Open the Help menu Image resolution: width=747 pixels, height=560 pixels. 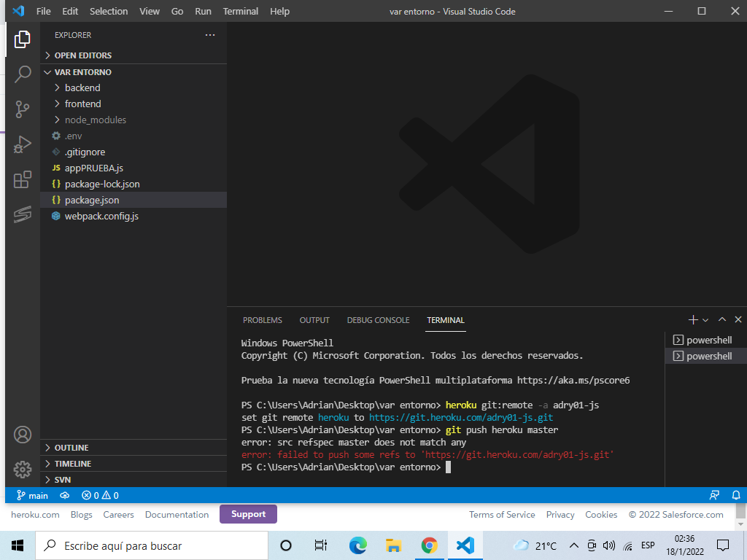tap(279, 11)
